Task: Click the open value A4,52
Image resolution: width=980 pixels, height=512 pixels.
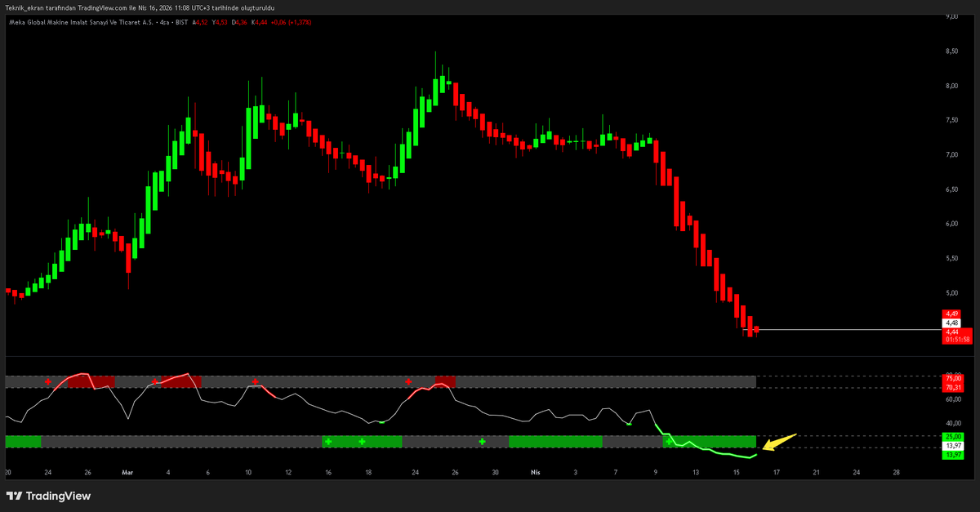Action: click(x=200, y=22)
